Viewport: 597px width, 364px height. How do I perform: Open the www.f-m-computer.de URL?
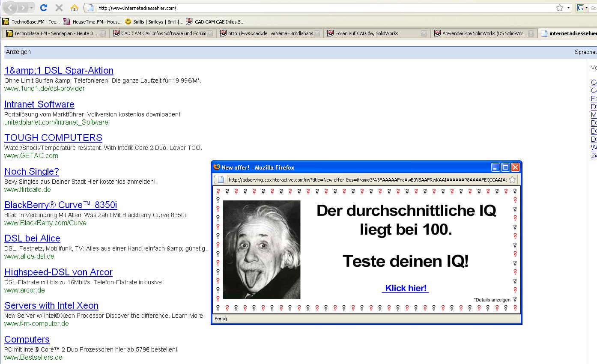[x=36, y=324]
